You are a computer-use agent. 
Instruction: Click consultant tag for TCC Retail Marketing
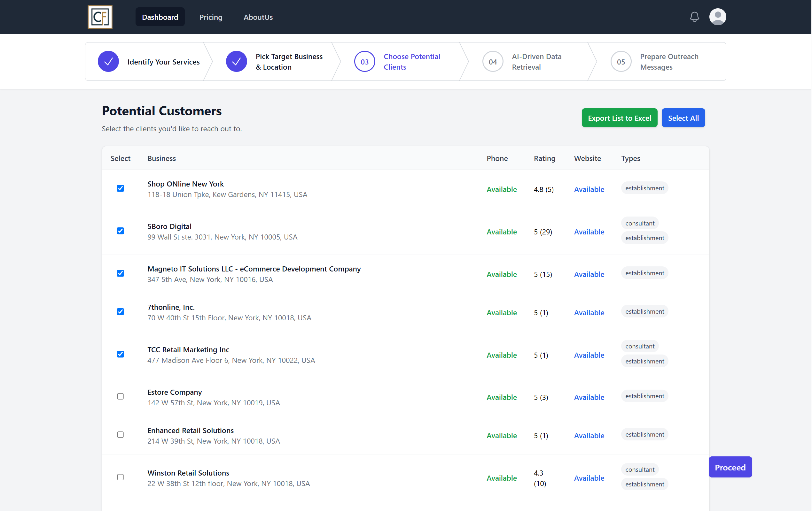[640, 346]
